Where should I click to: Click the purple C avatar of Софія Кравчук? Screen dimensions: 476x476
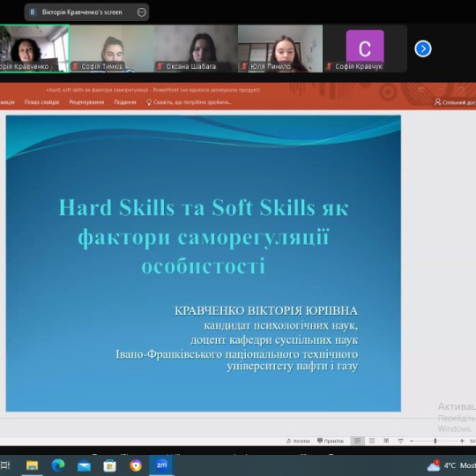(x=365, y=46)
